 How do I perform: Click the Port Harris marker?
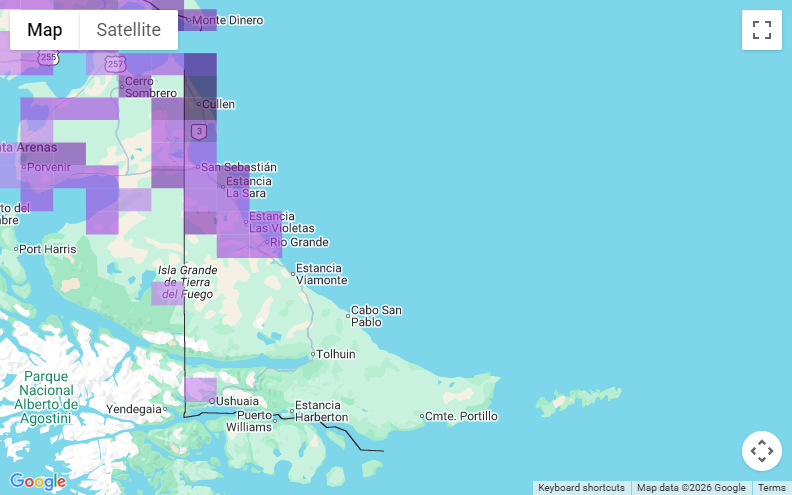(x=17, y=249)
